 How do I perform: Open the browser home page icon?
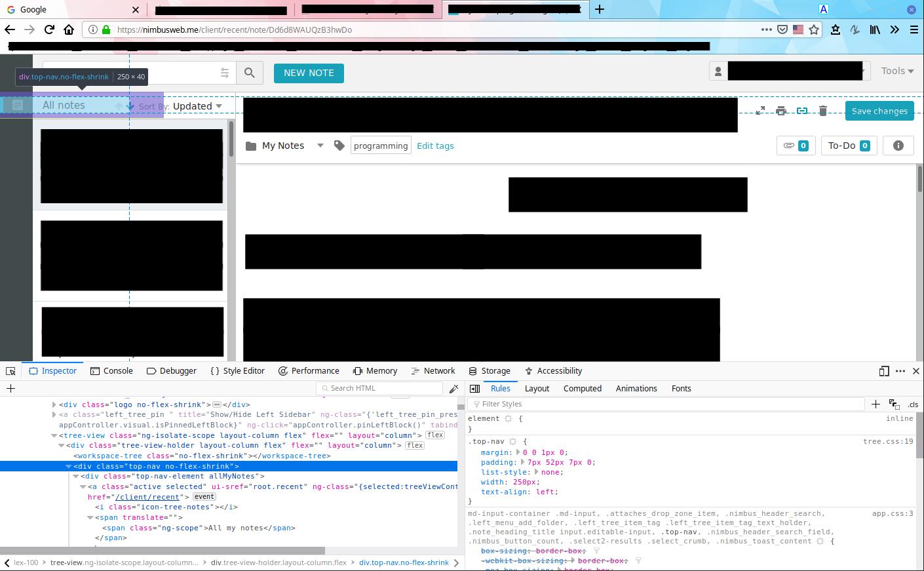pyautogui.click(x=69, y=30)
